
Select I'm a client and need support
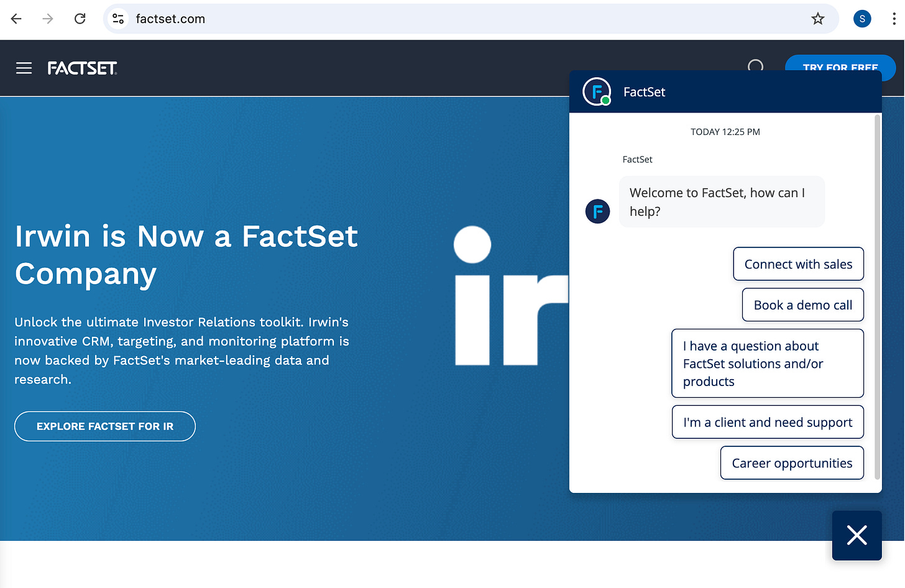[768, 422]
